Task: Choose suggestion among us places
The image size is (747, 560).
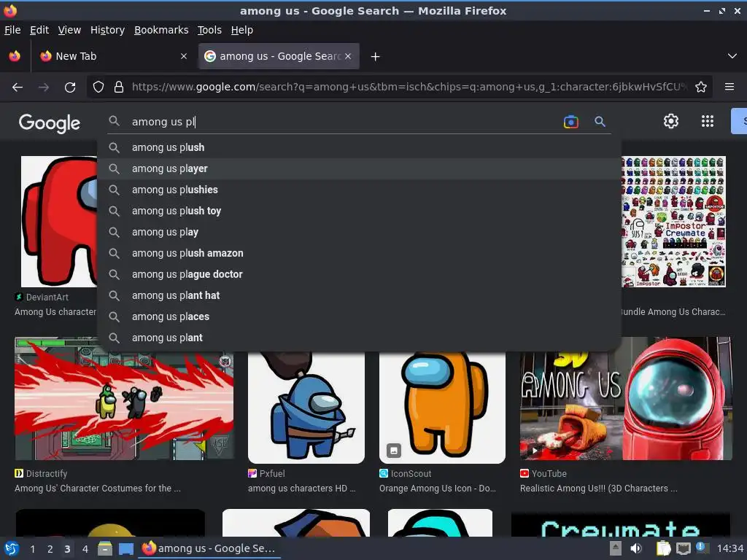Action: [x=359, y=316]
